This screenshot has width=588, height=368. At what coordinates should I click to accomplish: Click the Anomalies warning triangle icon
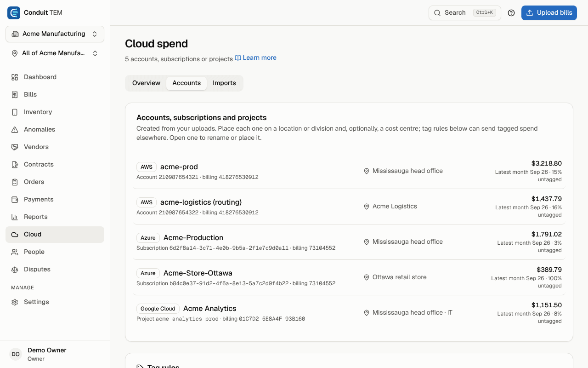click(15, 130)
